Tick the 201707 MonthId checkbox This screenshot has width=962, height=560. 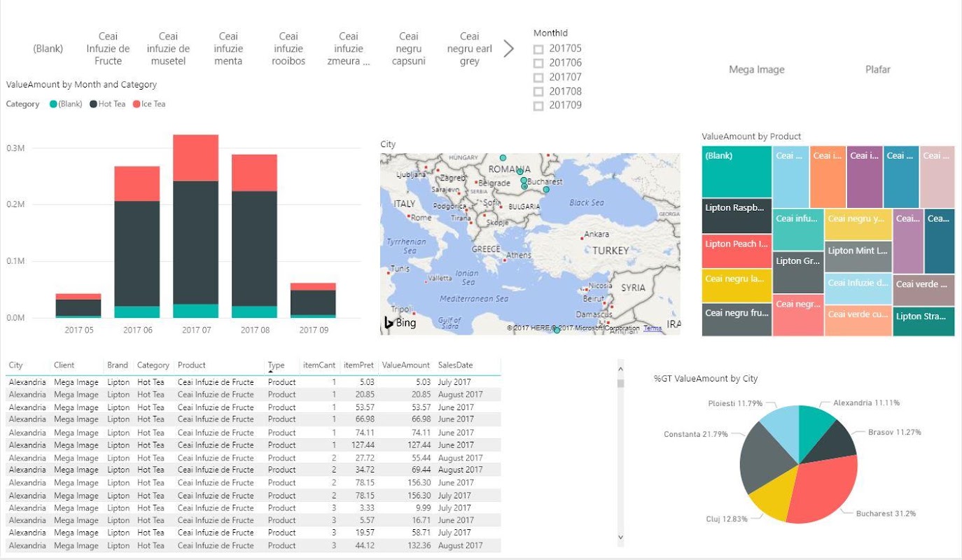[x=538, y=77]
